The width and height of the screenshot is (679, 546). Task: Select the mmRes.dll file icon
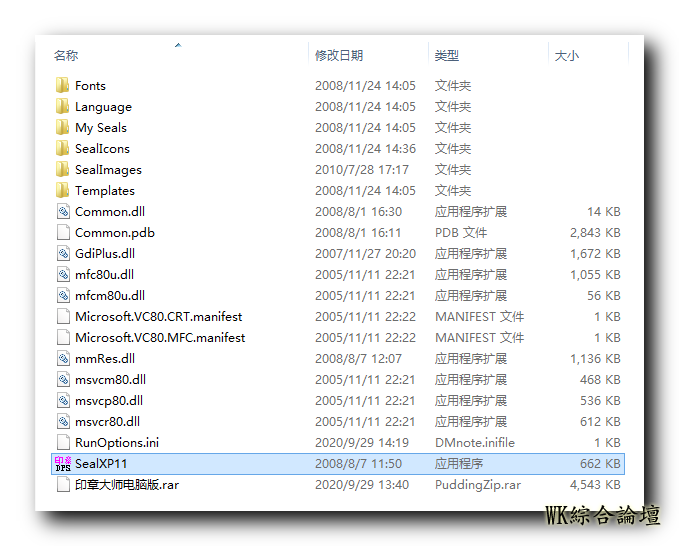[x=63, y=358]
